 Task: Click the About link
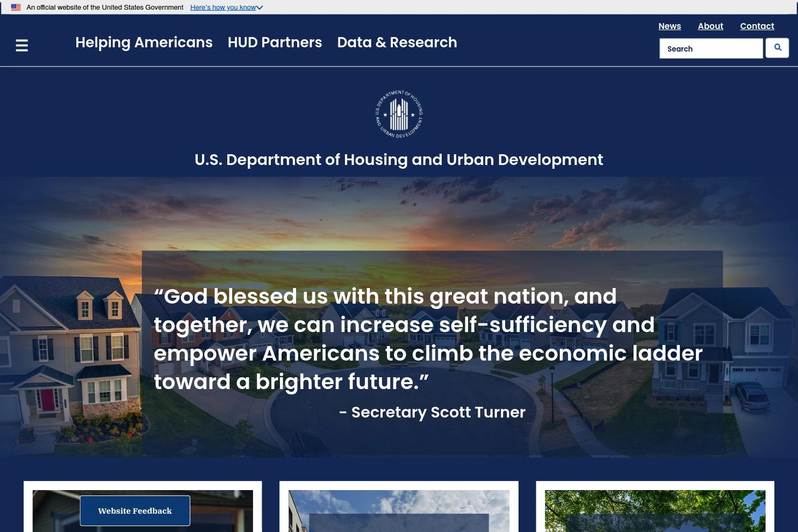coord(710,26)
